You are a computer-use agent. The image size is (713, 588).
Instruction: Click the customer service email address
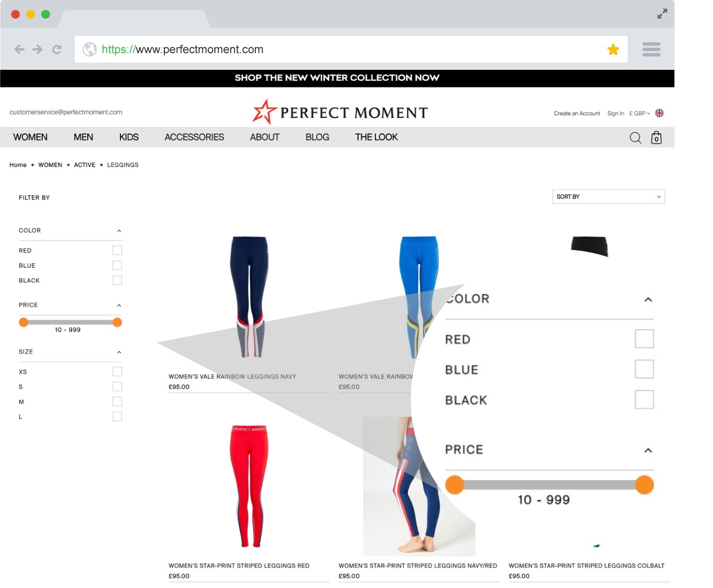click(x=66, y=112)
